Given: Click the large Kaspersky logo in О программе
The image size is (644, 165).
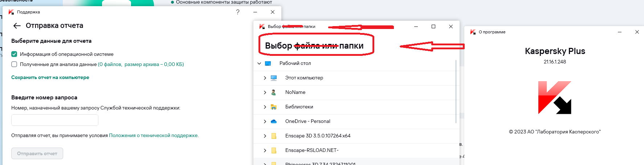Looking at the screenshot, I should click(555, 98).
